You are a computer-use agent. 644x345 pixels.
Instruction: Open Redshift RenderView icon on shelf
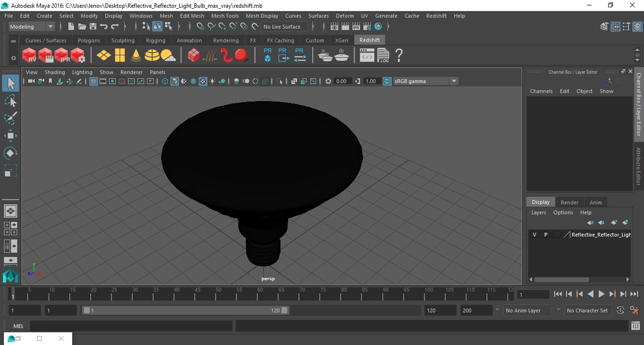[29, 55]
